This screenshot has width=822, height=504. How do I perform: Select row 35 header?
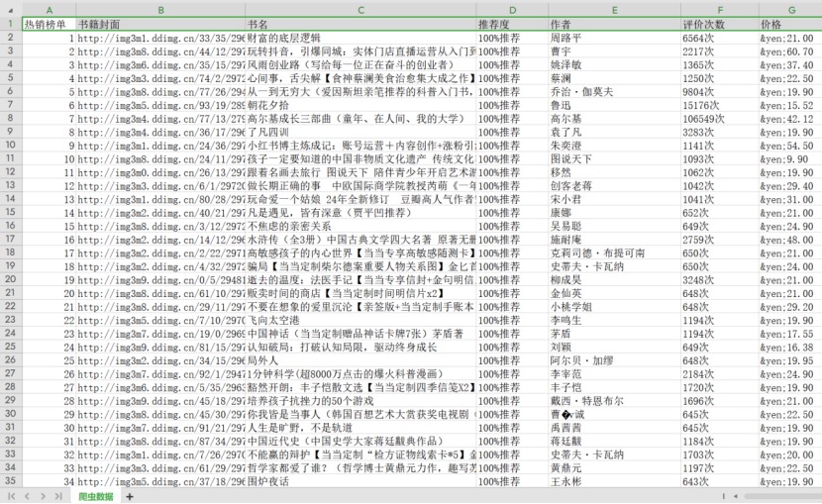click(11, 481)
